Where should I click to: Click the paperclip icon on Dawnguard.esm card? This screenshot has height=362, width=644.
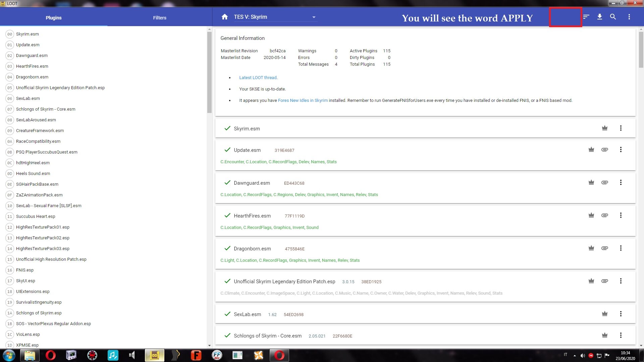[605, 182]
